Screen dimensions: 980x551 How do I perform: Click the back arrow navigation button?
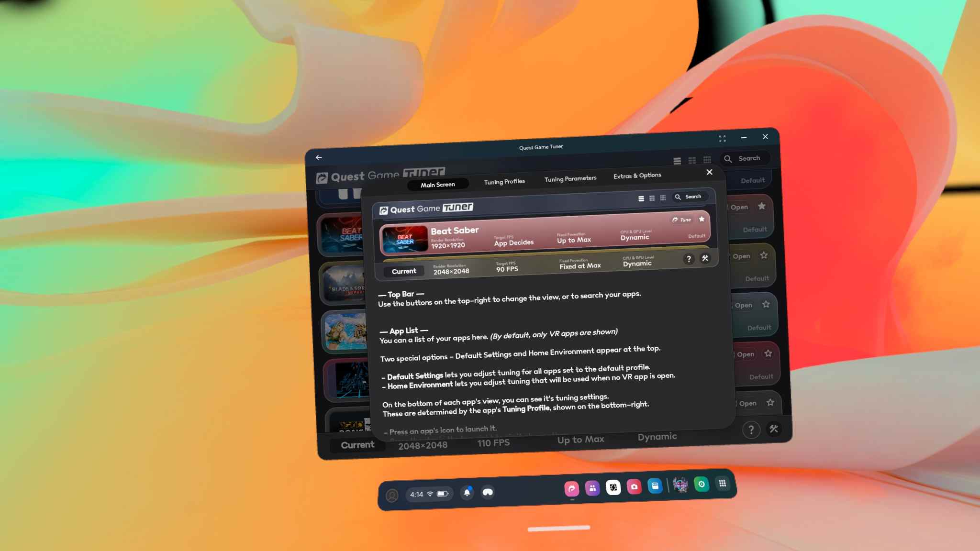[318, 157]
